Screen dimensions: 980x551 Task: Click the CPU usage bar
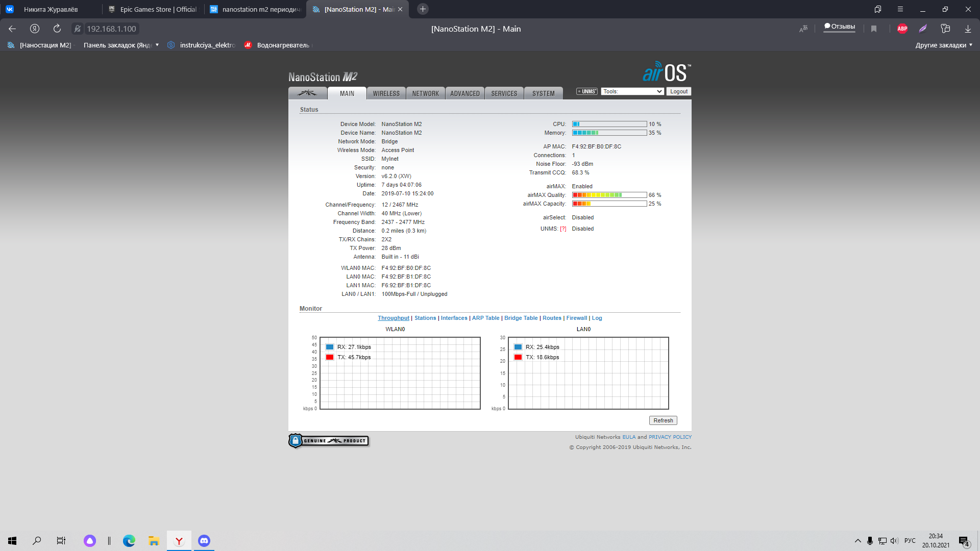pos(609,124)
